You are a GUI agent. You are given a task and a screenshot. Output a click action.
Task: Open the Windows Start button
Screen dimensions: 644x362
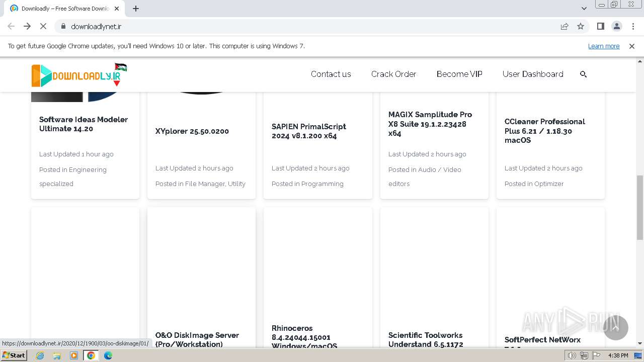(x=14, y=355)
